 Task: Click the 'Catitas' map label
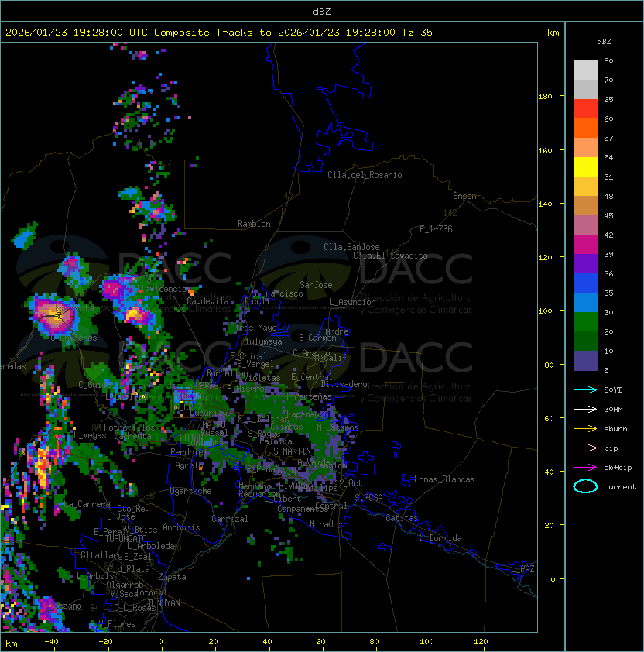pos(402,518)
